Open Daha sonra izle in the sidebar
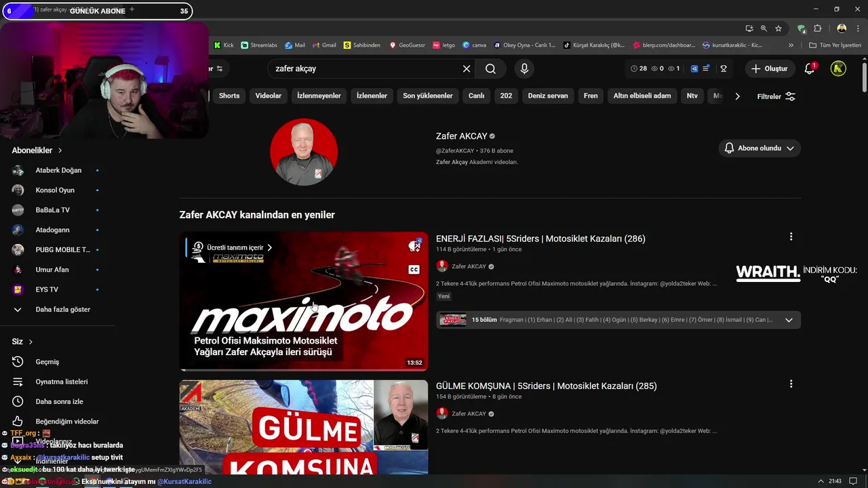The height and width of the screenshot is (488, 868). 59,401
